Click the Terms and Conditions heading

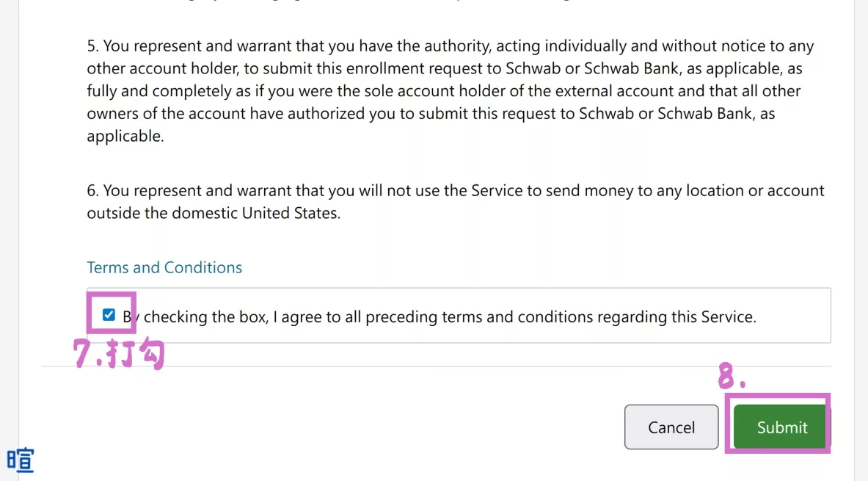[x=164, y=267]
